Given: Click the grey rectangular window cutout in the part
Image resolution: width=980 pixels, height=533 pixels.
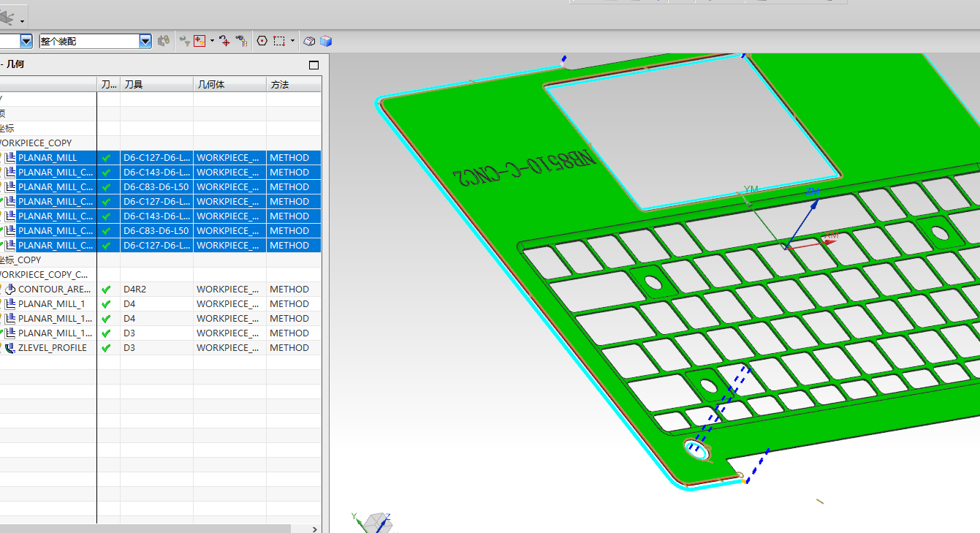Looking at the screenshot, I should pyautogui.click(x=693, y=132).
